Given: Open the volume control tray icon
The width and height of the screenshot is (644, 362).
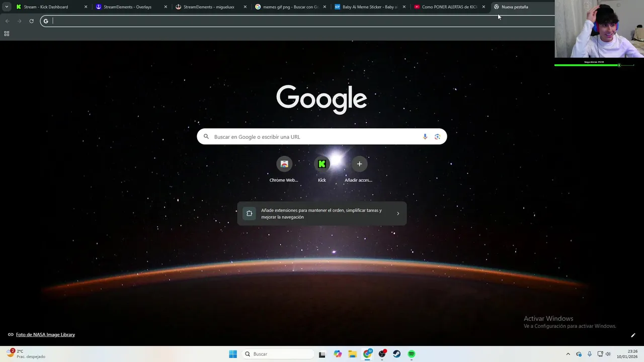Looking at the screenshot, I should tap(608, 354).
